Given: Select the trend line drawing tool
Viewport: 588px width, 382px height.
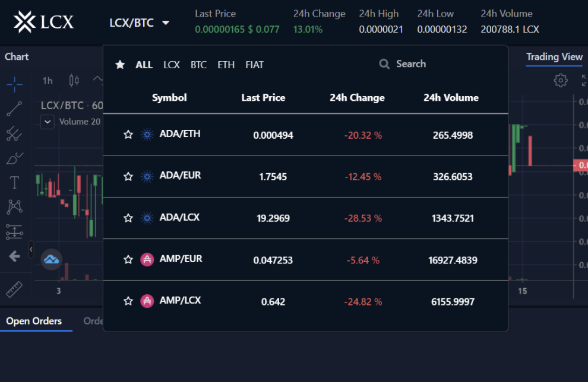Looking at the screenshot, I should tap(14, 109).
